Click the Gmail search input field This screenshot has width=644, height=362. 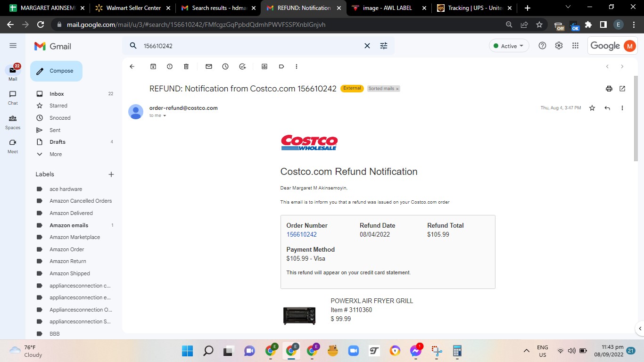pyautogui.click(x=250, y=46)
